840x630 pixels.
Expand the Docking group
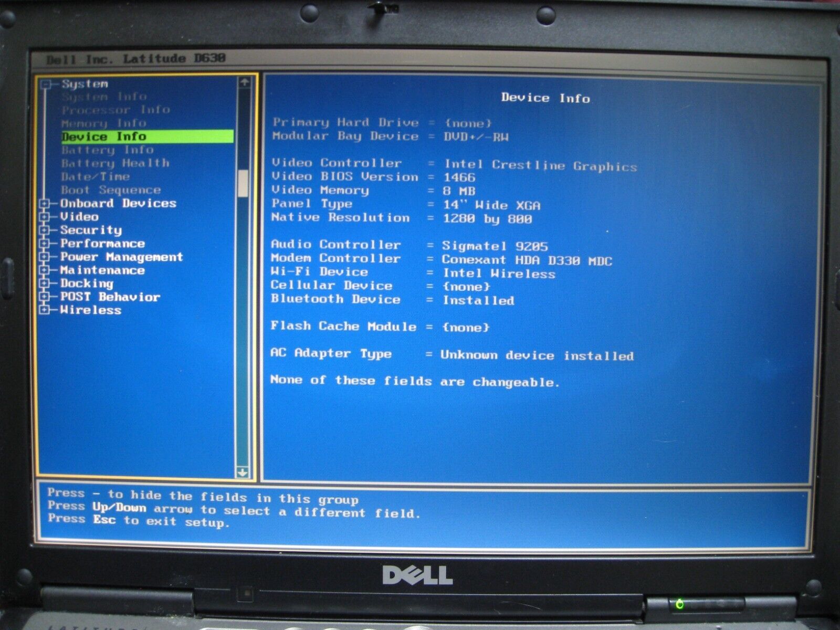point(45,283)
